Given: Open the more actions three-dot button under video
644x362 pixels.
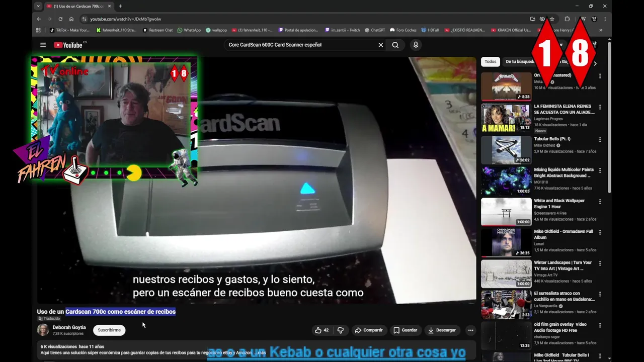Looking at the screenshot, I should coord(470,330).
